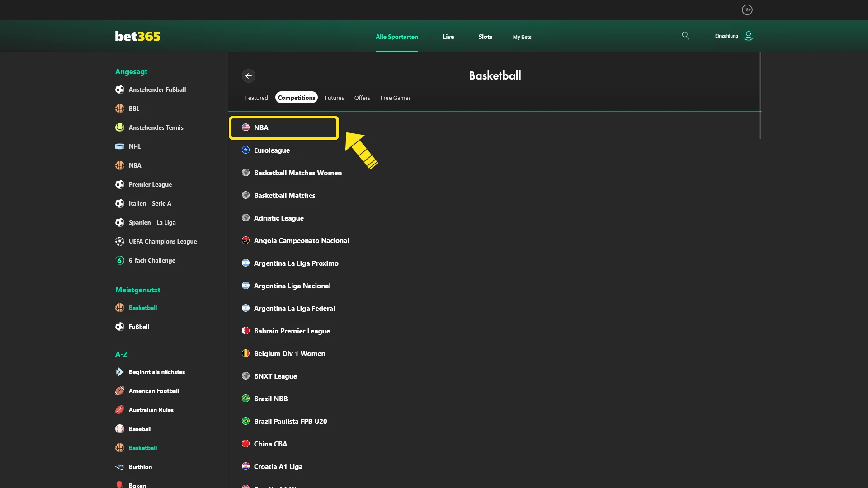Select the UEFA Champions League icon
Screen dimensions: 868x488
pos(119,241)
